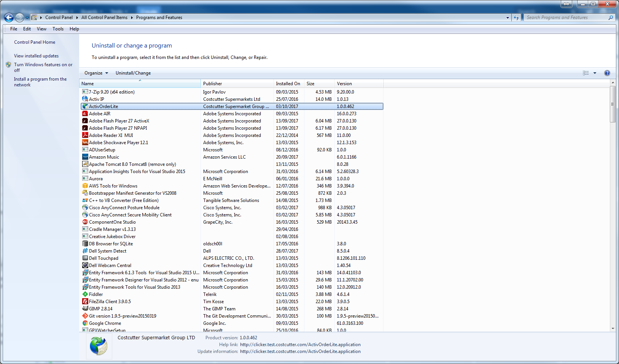Viewport: 619px width, 364px height.
Task: Open the File menu
Action: (x=14, y=29)
